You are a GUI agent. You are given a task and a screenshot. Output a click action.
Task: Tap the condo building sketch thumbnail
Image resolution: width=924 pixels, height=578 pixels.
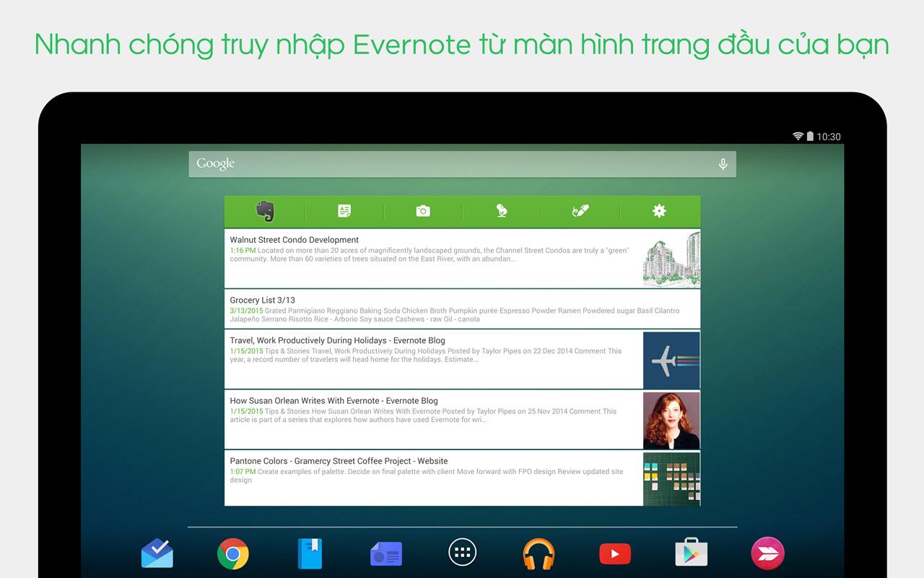click(671, 259)
